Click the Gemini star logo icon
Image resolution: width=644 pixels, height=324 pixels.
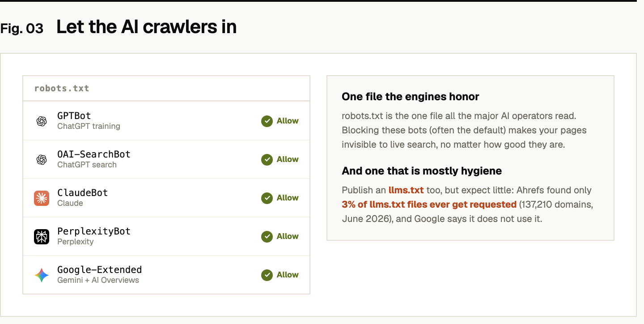pyautogui.click(x=42, y=275)
